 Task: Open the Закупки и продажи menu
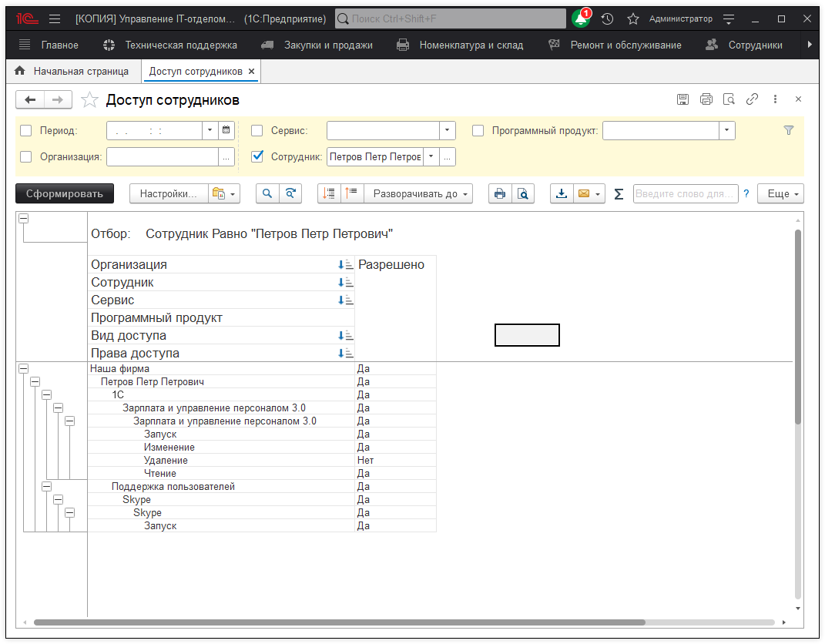click(x=327, y=45)
